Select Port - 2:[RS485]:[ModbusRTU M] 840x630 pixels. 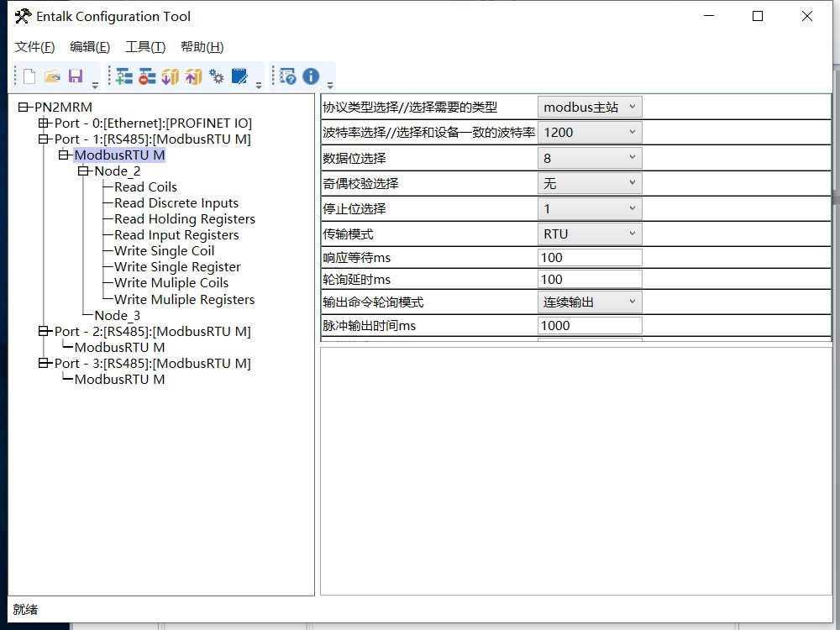[152, 332]
